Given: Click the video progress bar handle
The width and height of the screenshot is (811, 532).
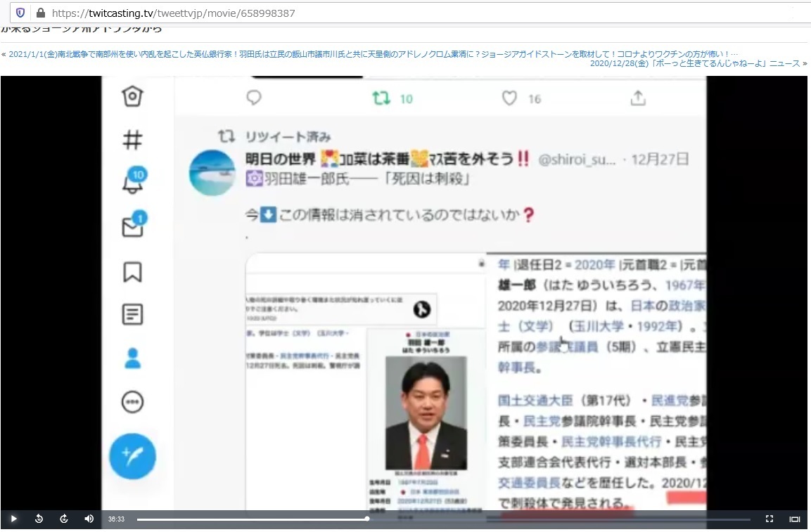Looking at the screenshot, I should coord(366,519).
